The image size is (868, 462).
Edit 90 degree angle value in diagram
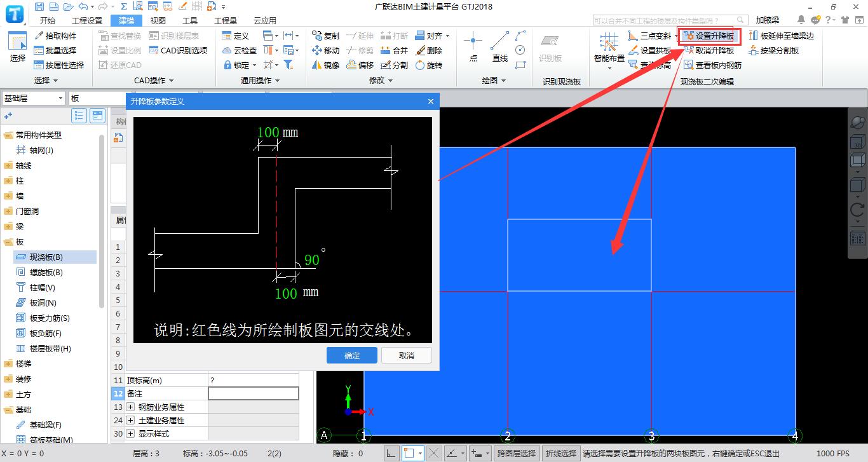pyautogui.click(x=311, y=260)
